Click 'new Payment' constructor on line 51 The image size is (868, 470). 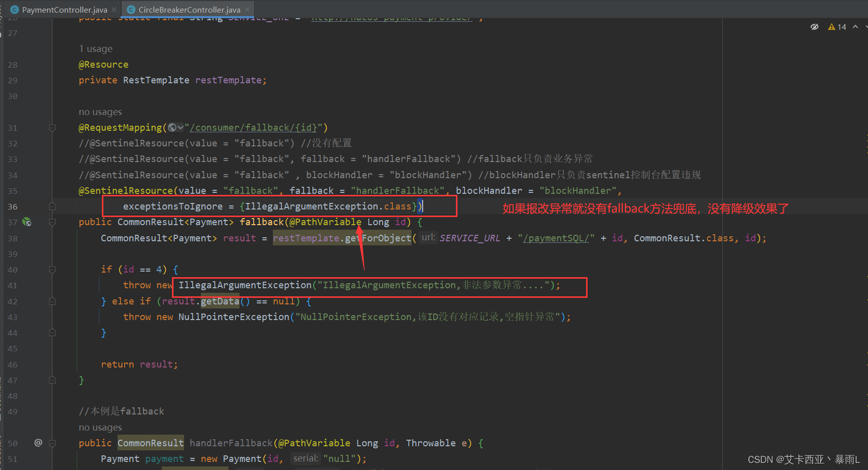pyautogui.click(x=232, y=459)
